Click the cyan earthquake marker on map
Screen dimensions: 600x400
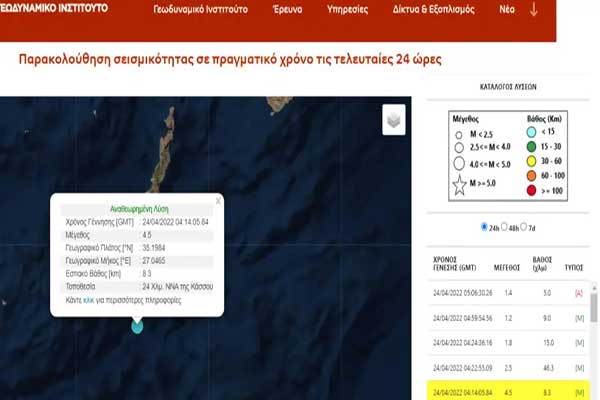click(137, 325)
